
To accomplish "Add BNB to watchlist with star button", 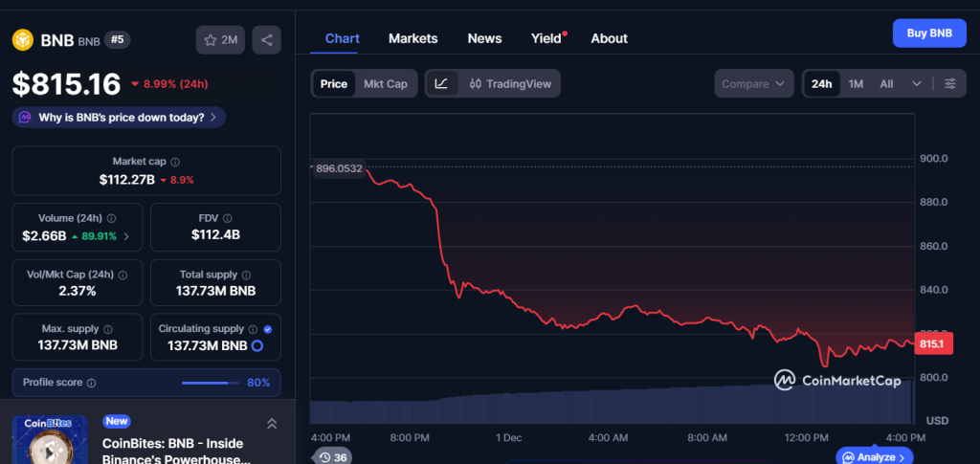I will pyautogui.click(x=220, y=39).
